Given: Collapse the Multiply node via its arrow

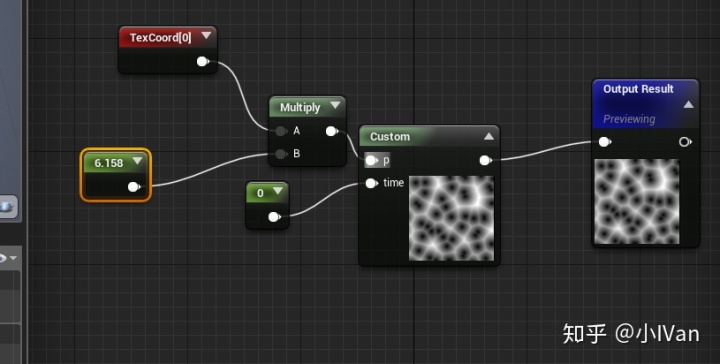Looking at the screenshot, I should pos(335,106).
